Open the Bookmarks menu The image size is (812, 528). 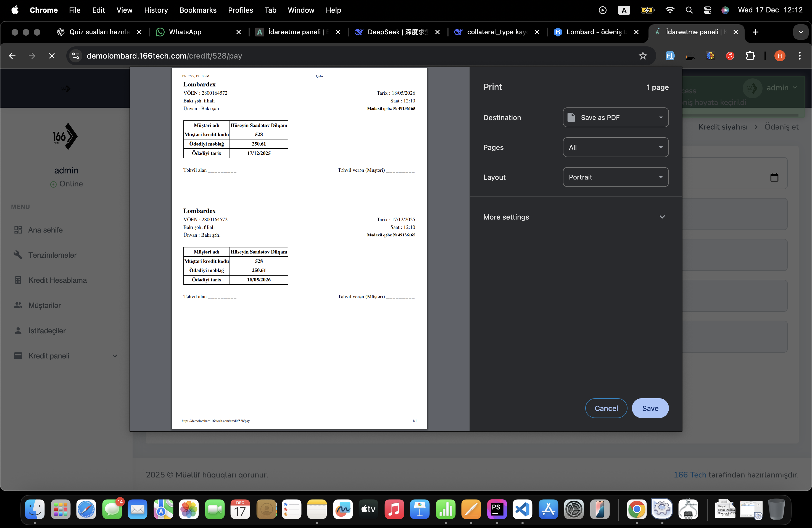[198, 10]
